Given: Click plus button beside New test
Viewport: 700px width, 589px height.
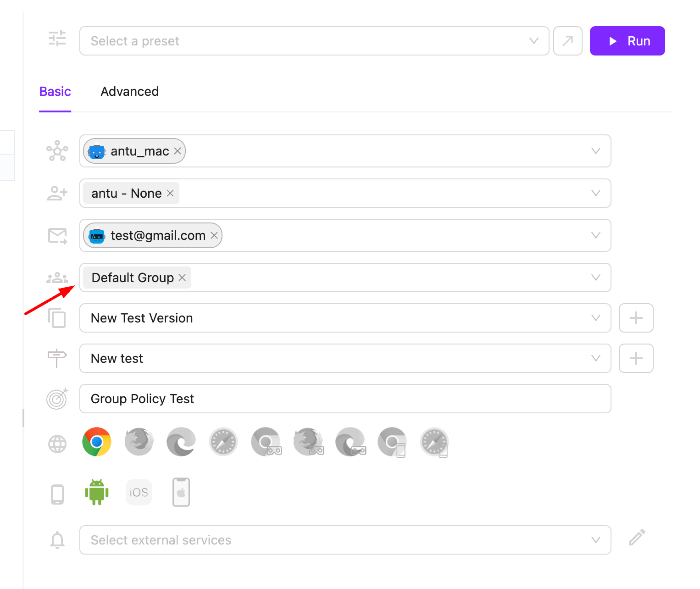Looking at the screenshot, I should pos(636,358).
